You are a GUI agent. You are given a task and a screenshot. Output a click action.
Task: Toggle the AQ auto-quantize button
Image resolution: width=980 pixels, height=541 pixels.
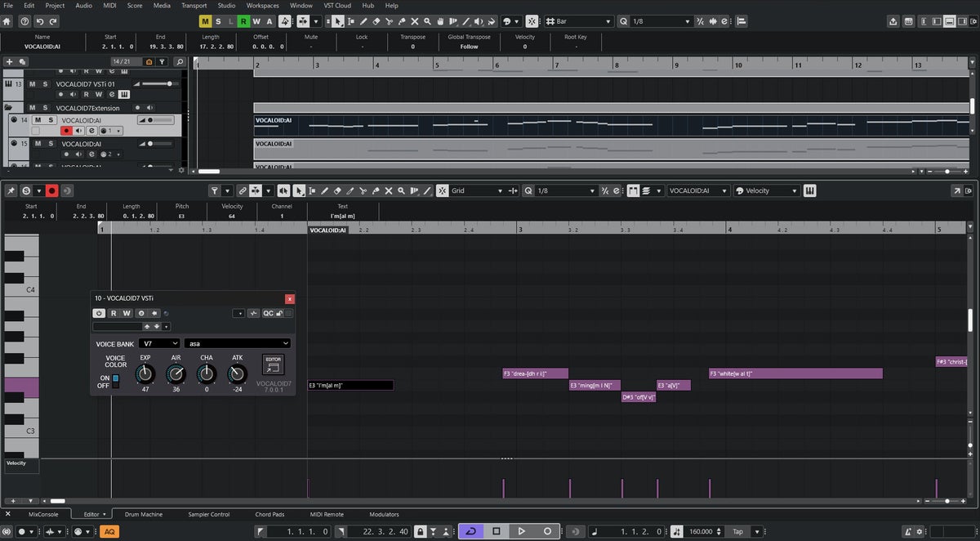(109, 531)
